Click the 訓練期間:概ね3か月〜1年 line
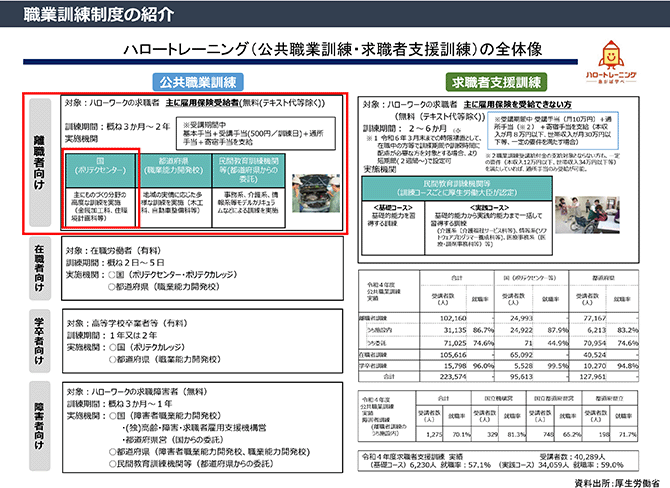670x488 pixels. tap(119, 403)
